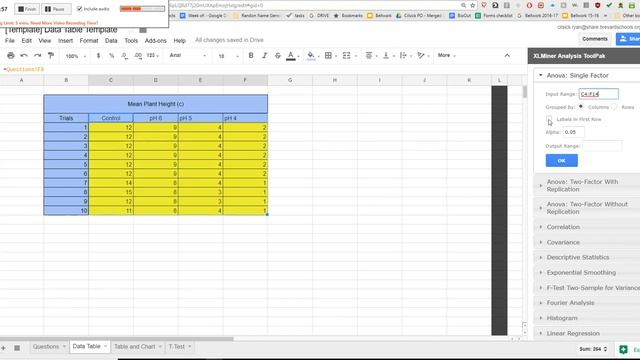This screenshot has width=640, height=360.
Task: Click the Input Range field
Action: pyautogui.click(x=598, y=94)
